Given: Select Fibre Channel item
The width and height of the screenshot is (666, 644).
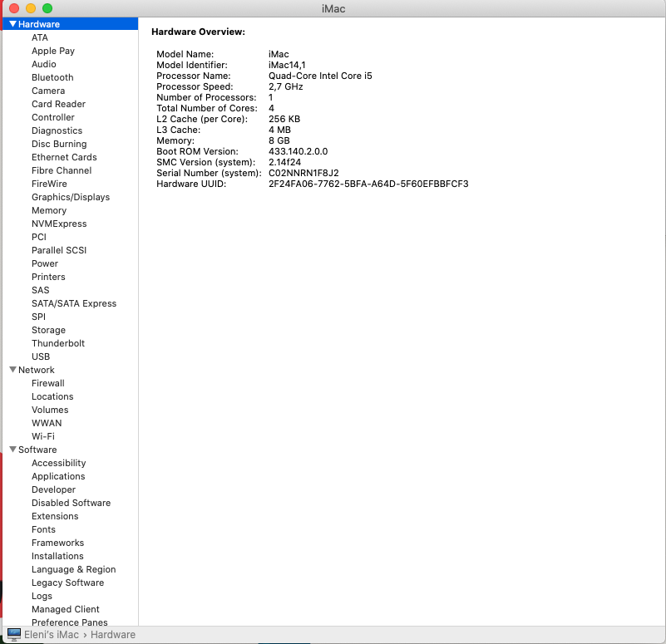Looking at the screenshot, I should (x=62, y=170).
